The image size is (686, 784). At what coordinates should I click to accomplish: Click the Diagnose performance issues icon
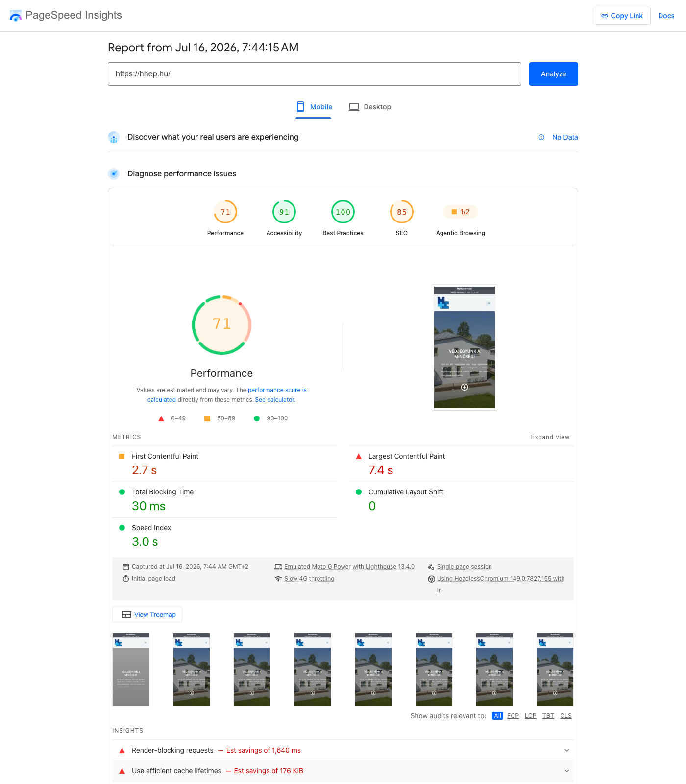[114, 173]
